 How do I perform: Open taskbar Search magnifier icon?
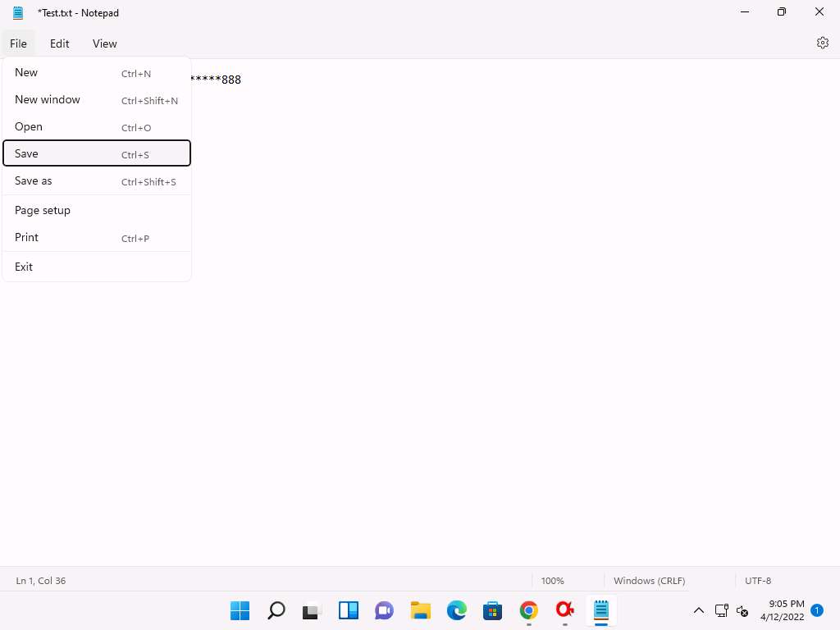click(276, 610)
